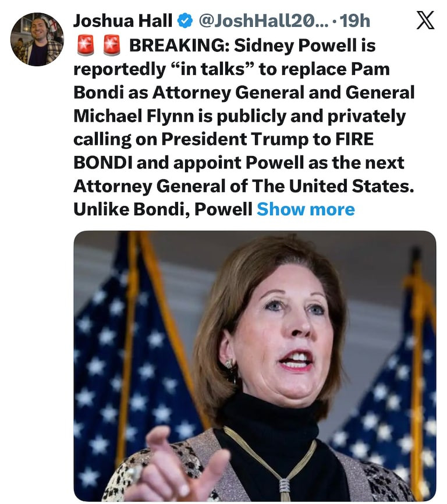The height and width of the screenshot is (504, 447).
Task: Open the 19h timestamp link
Action: [355, 22]
